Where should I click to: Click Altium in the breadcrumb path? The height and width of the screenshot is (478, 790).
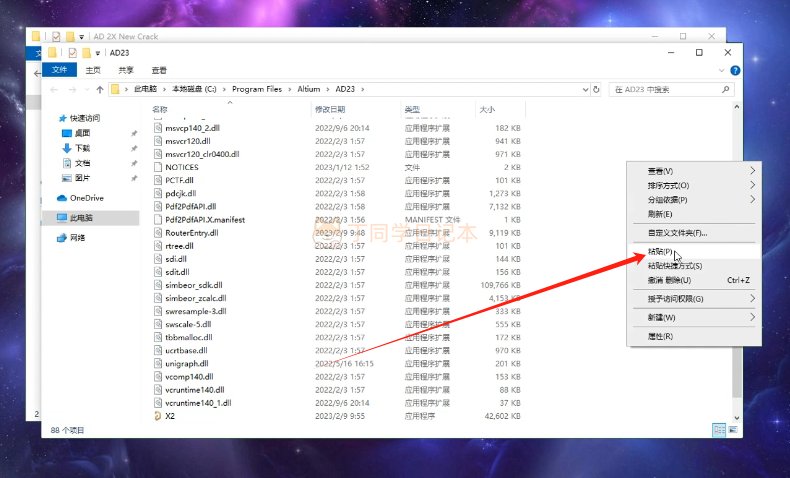click(x=308, y=89)
